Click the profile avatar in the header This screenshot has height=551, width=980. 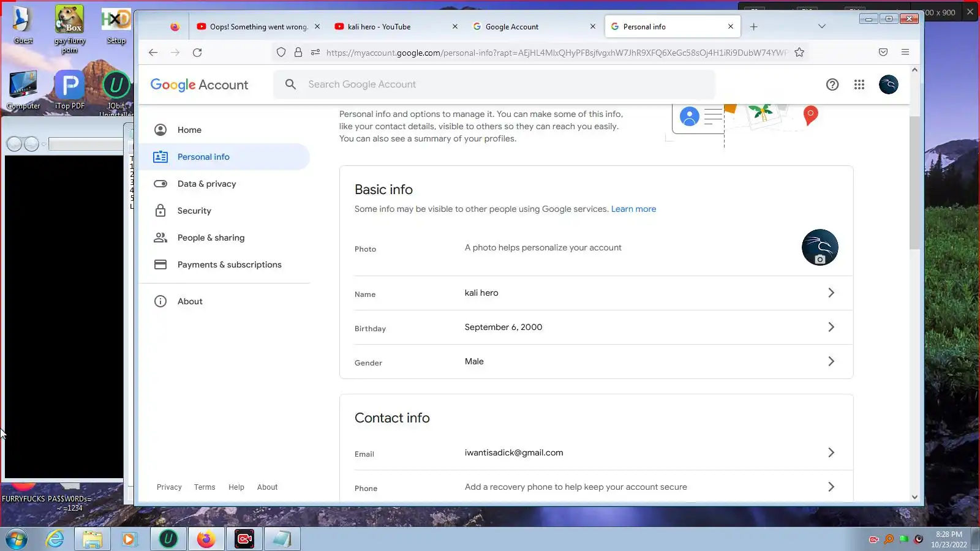point(889,84)
